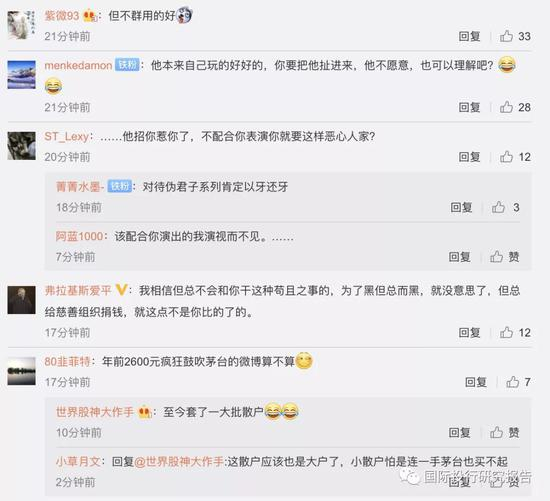Reply to ST_Lexy's comment
The width and height of the screenshot is (550, 501).
tap(469, 157)
